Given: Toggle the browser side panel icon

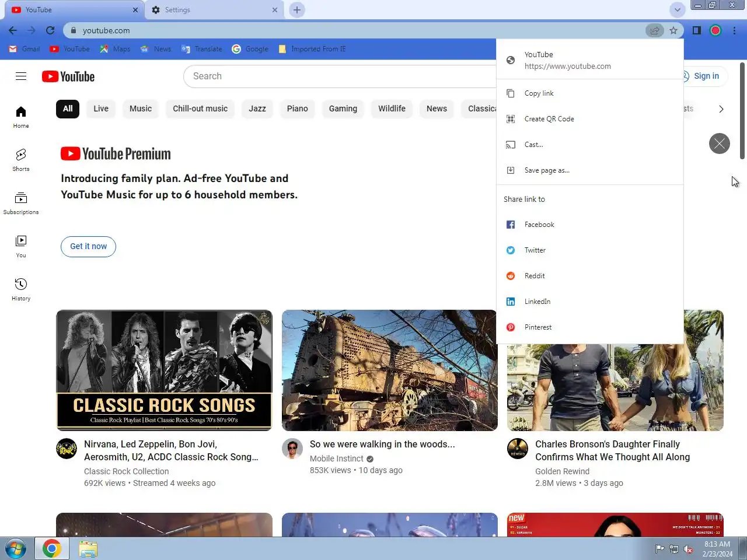Looking at the screenshot, I should (x=697, y=30).
